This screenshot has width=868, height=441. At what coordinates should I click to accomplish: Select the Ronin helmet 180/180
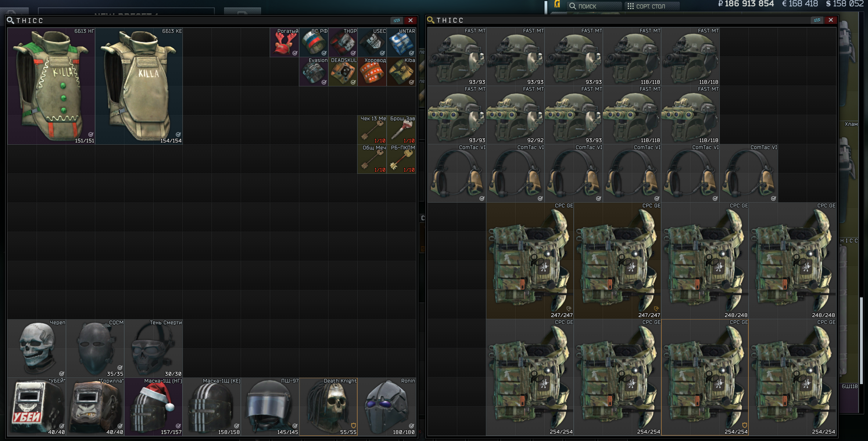(387, 407)
